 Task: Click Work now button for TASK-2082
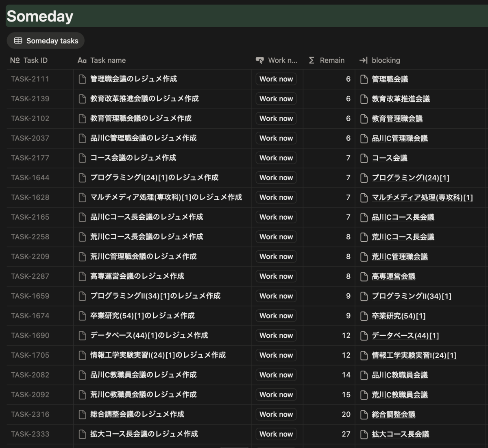276,375
